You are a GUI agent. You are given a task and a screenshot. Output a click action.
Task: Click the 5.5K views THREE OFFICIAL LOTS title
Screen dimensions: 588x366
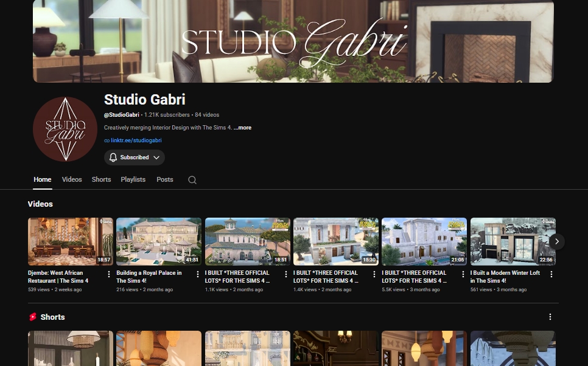click(415, 277)
